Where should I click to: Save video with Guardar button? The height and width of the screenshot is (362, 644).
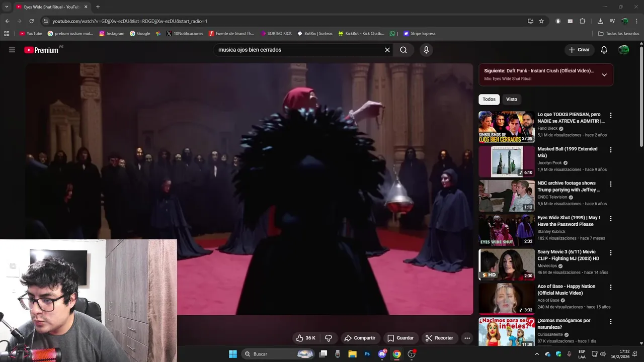(x=400, y=338)
